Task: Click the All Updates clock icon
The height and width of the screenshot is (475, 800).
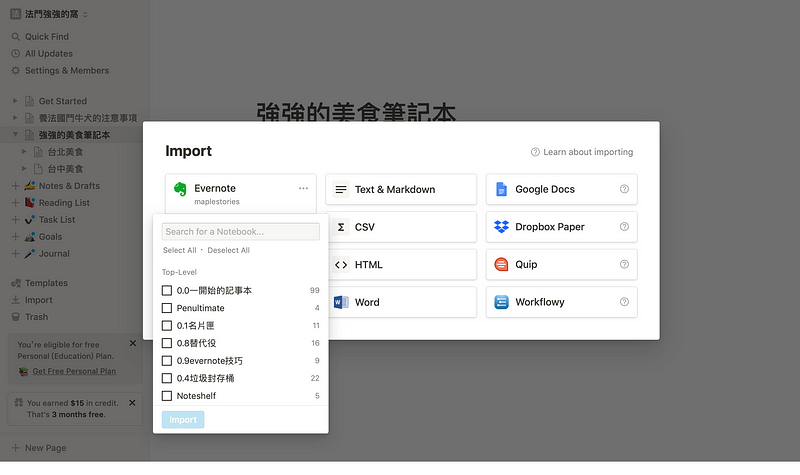Action: [16, 54]
